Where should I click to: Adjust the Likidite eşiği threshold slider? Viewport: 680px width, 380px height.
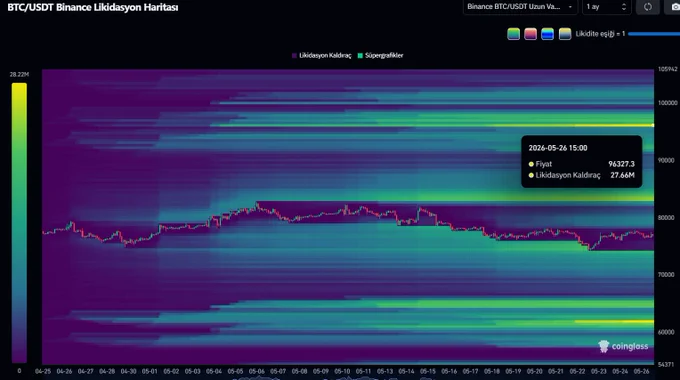pyautogui.click(x=654, y=34)
